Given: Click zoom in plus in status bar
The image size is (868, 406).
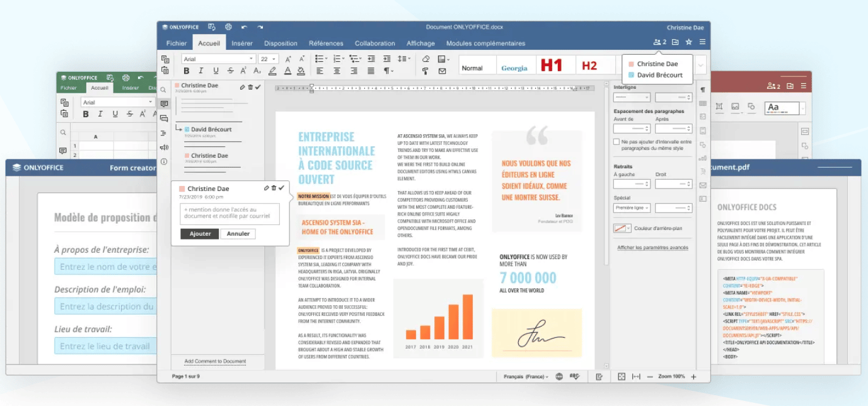Looking at the screenshot, I should 693,376.
